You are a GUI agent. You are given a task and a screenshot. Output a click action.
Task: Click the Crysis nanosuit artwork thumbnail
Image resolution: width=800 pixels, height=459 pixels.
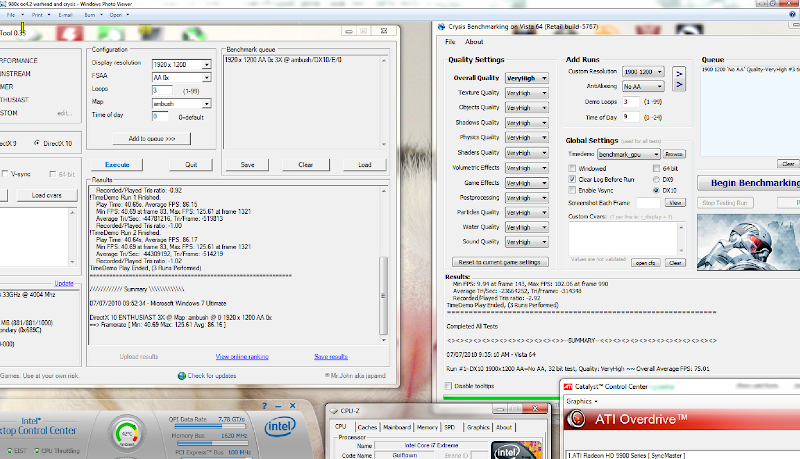tap(748, 242)
